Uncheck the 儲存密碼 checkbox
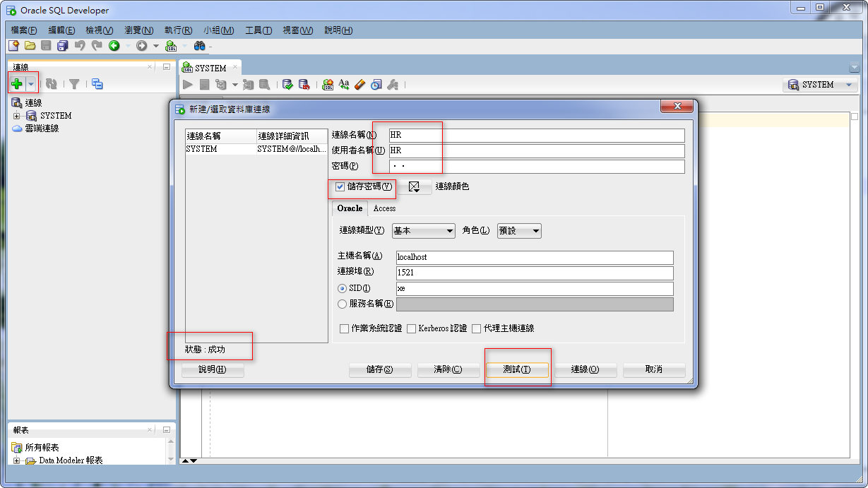The image size is (868, 488). pos(340,187)
